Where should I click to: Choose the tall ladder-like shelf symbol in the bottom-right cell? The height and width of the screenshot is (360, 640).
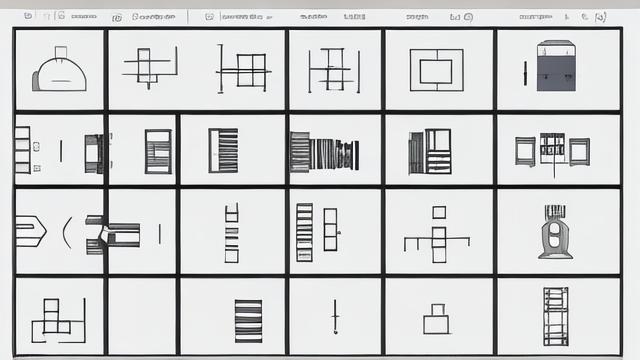pyautogui.click(x=556, y=316)
